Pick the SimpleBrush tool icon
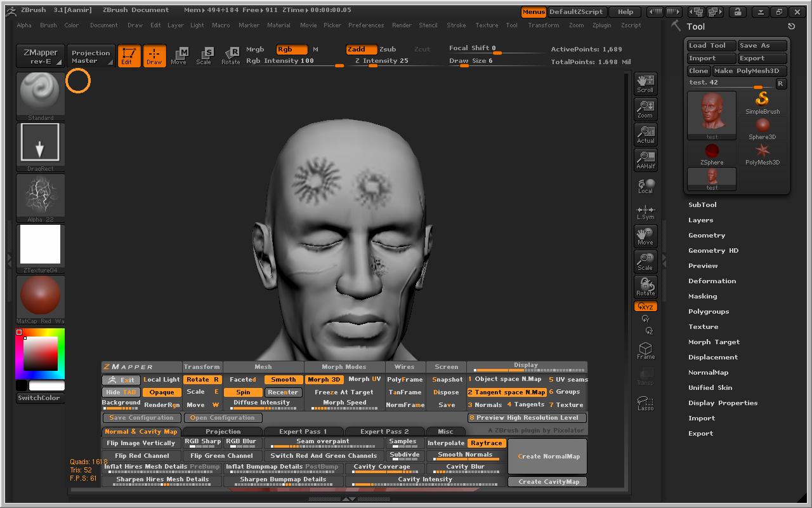 [x=762, y=103]
